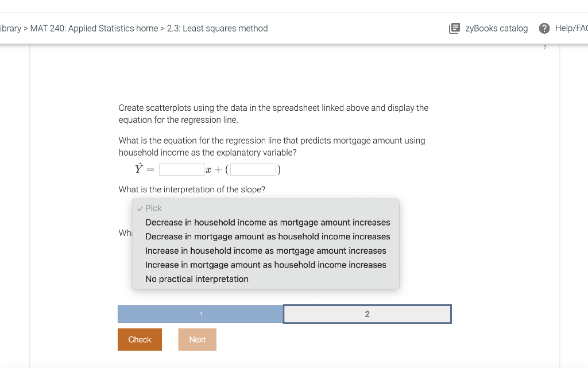Select the checked "Pick" placeholder option
Image resolution: width=588 pixels, height=368 pixels.
pyautogui.click(x=152, y=208)
